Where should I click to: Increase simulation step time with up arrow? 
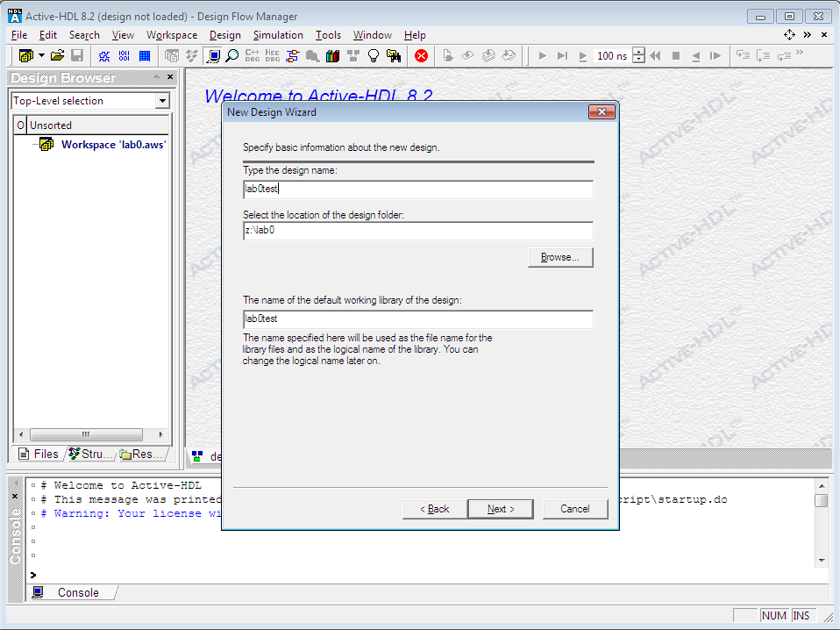(x=638, y=52)
